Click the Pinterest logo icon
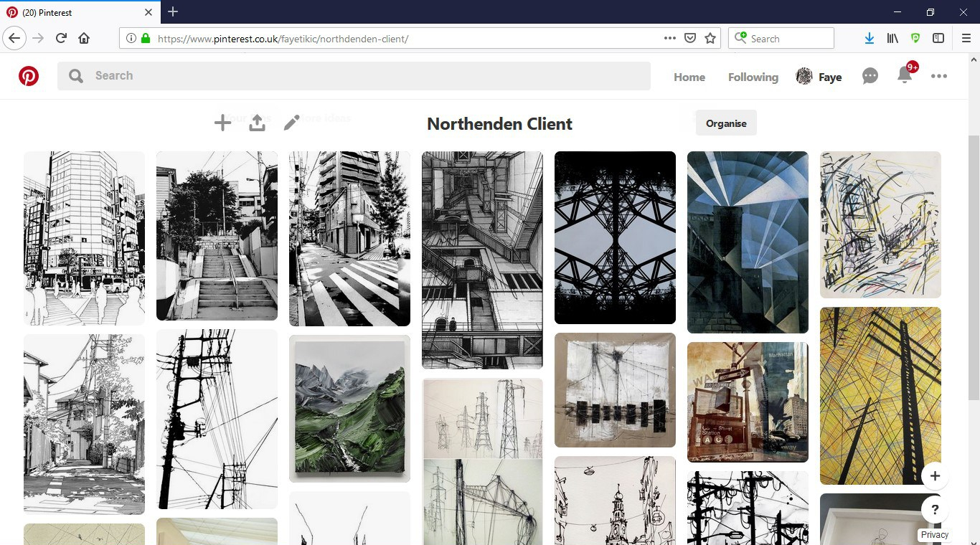The height and width of the screenshot is (545, 980). point(29,76)
